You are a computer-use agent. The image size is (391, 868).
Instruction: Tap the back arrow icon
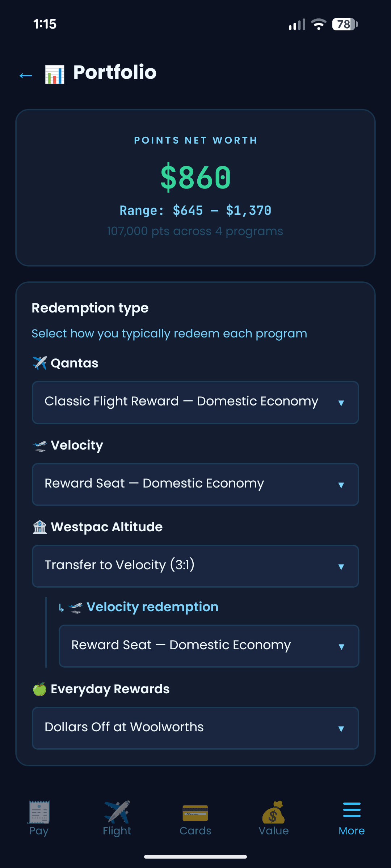(x=26, y=75)
